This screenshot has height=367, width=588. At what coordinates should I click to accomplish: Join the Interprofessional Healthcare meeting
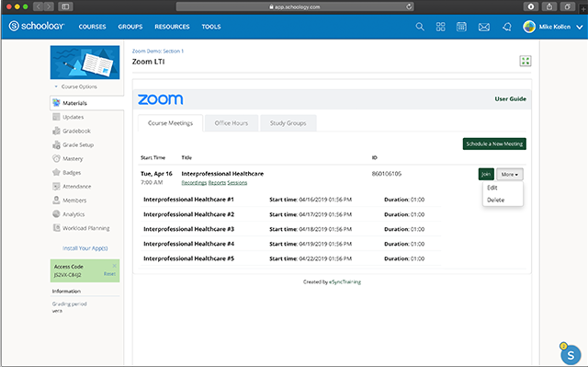[x=486, y=174]
